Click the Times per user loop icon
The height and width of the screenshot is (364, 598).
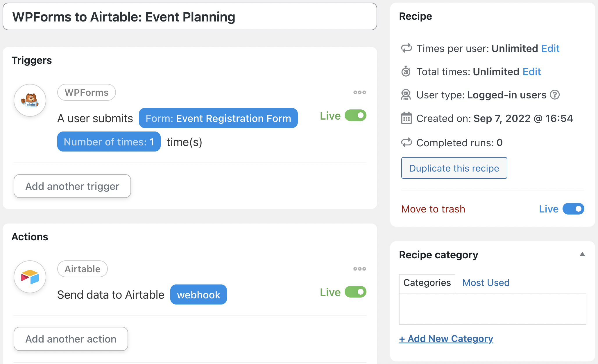coord(407,48)
